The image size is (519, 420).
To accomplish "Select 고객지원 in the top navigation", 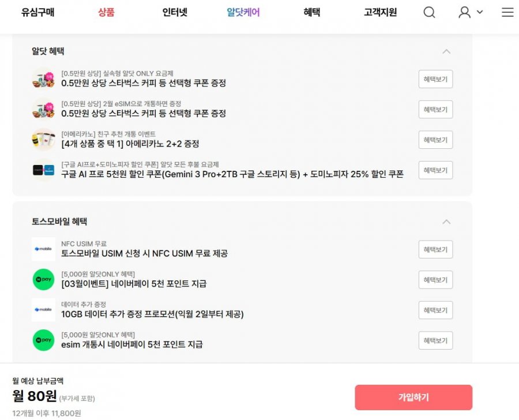I will [380, 12].
